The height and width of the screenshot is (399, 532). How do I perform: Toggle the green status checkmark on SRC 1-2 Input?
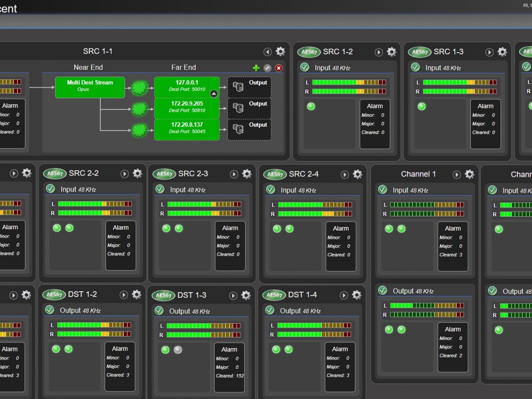point(304,67)
